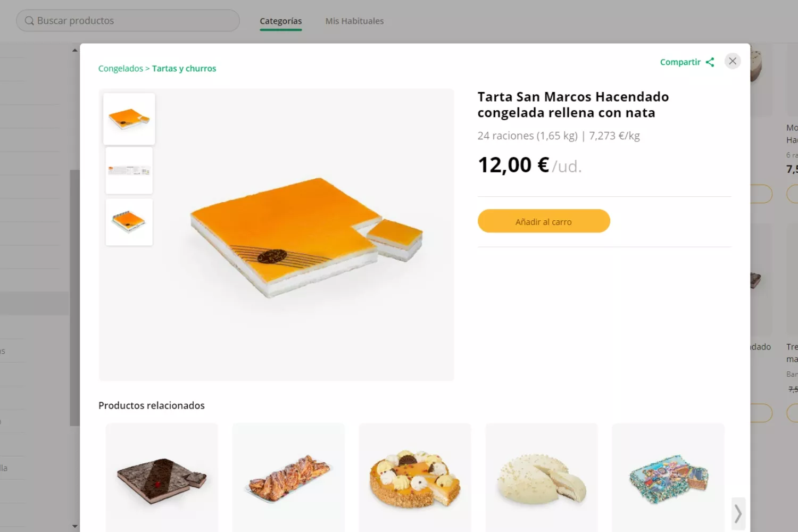Open the Congelados breadcrumb link
Image resolution: width=798 pixels, height=532 pixels.
tap(121, 68)
